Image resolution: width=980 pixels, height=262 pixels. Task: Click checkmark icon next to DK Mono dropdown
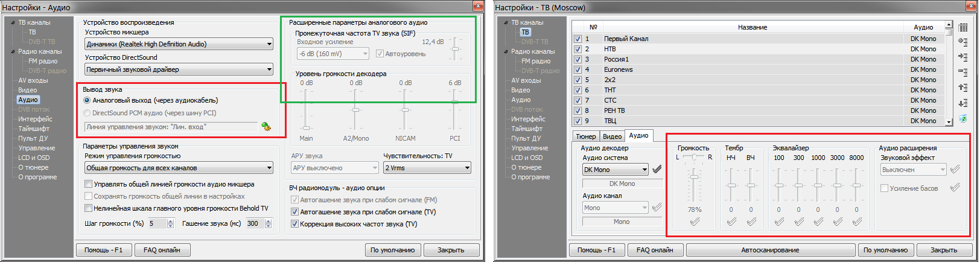[x=657, y=170]
